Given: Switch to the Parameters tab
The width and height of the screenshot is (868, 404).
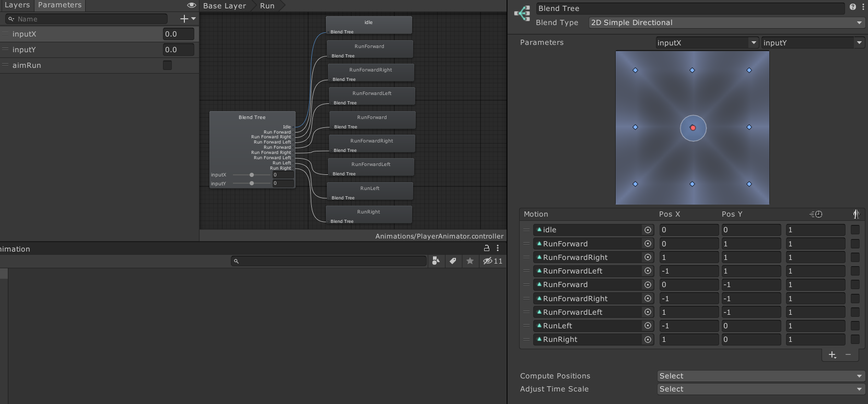Looking at the screenshot, I should point(60,5).
